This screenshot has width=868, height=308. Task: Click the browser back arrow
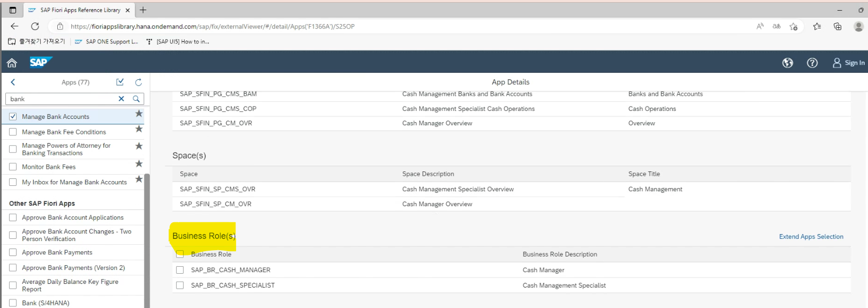14,26
